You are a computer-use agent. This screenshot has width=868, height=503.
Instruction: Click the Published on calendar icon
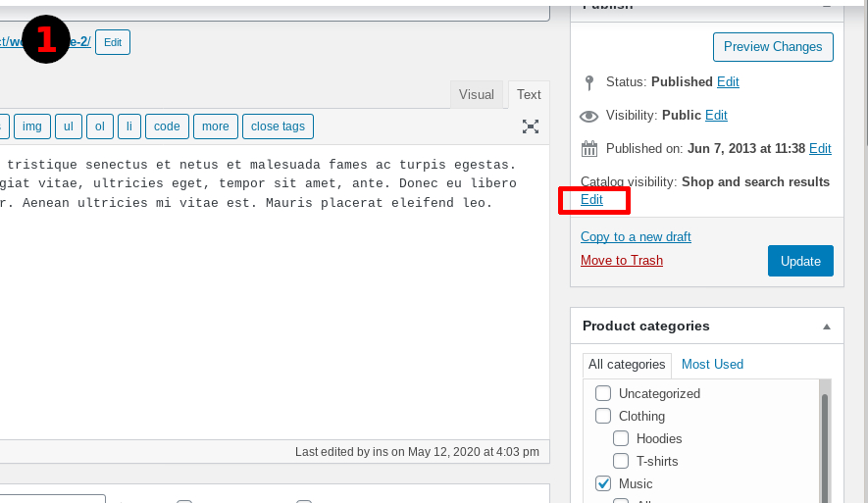point(589,149)
